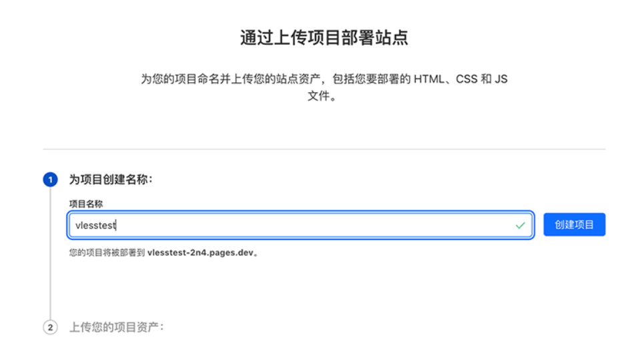Click the horizontal divider below the description
Viewport: 644px width, 354px height.
324,149
